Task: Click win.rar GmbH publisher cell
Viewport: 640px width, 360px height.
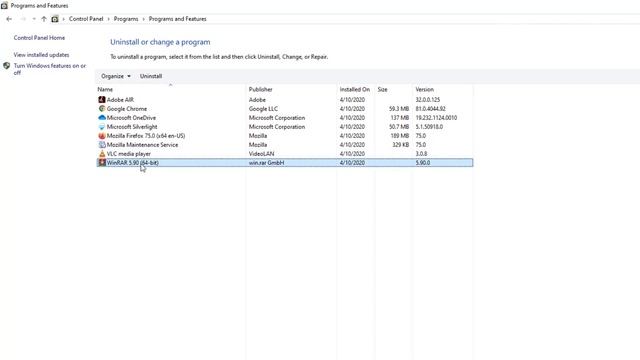Action: click(266, 162)
